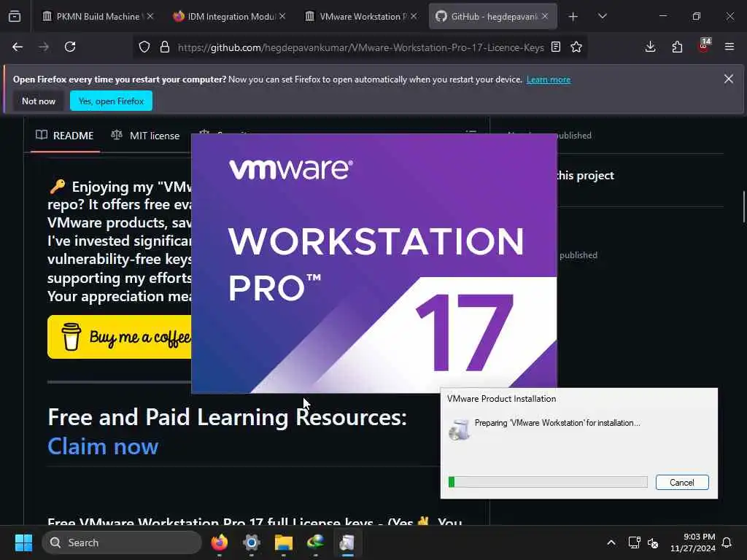
Task: Open the gear Settings app on taskbar
Action: (x=251, y=542)
